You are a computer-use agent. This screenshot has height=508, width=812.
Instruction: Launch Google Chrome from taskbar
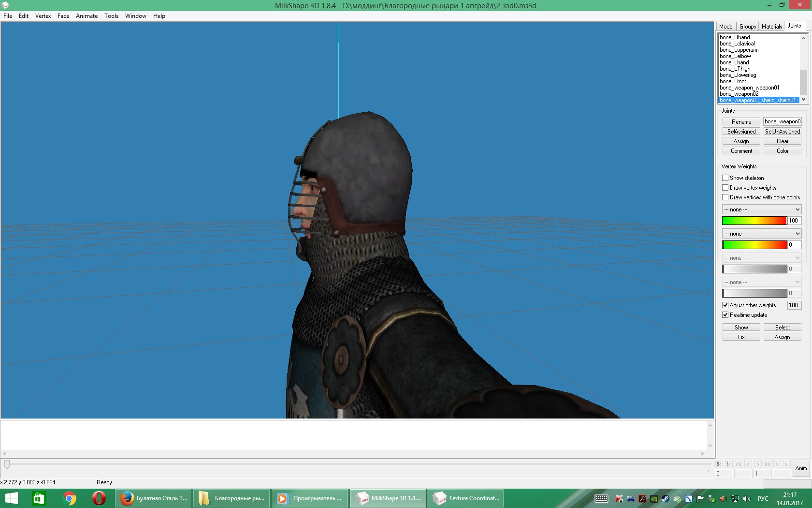click(x=70, y=498)
